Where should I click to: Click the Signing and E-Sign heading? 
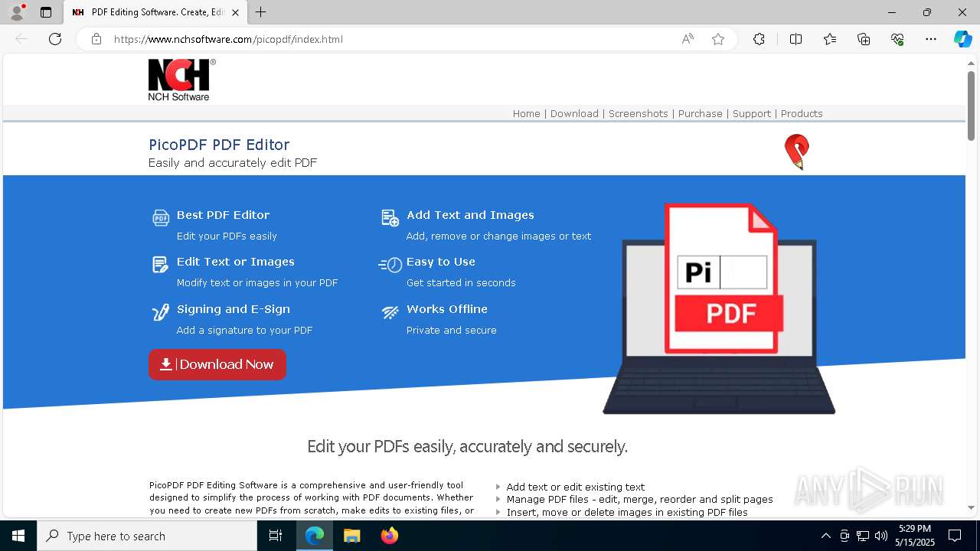233,309
